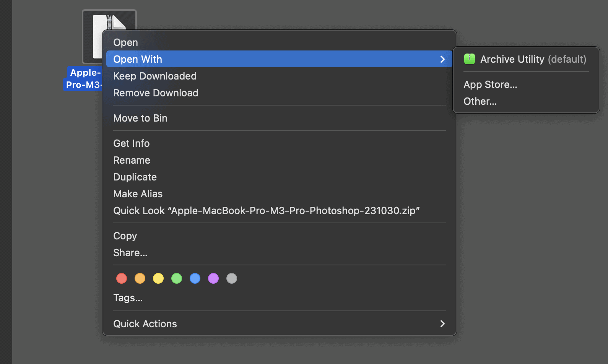The height and width of the screenshot is (364, 608).
Task: Expand the Open With submenu arrow
Action: point(442,59)
